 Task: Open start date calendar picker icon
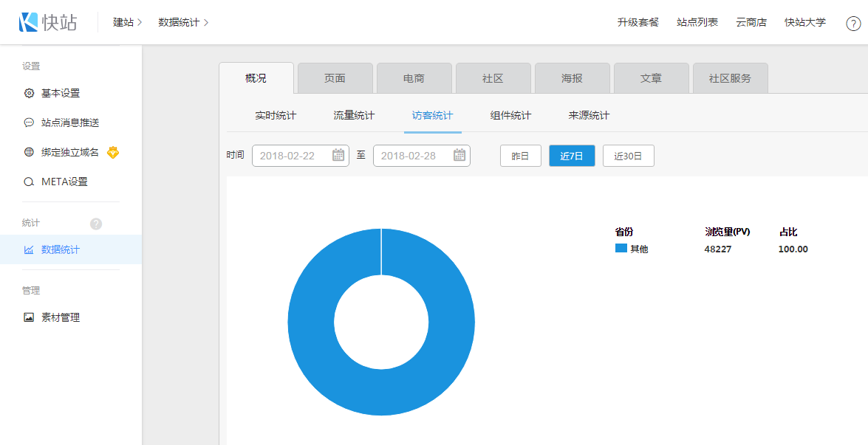pos(338,155)
